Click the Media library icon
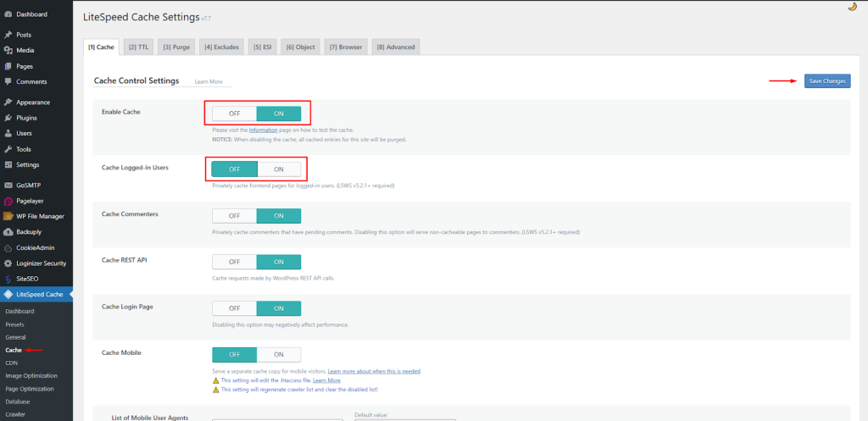The height and width of the screenshot is (421, 868). point(8,50)
